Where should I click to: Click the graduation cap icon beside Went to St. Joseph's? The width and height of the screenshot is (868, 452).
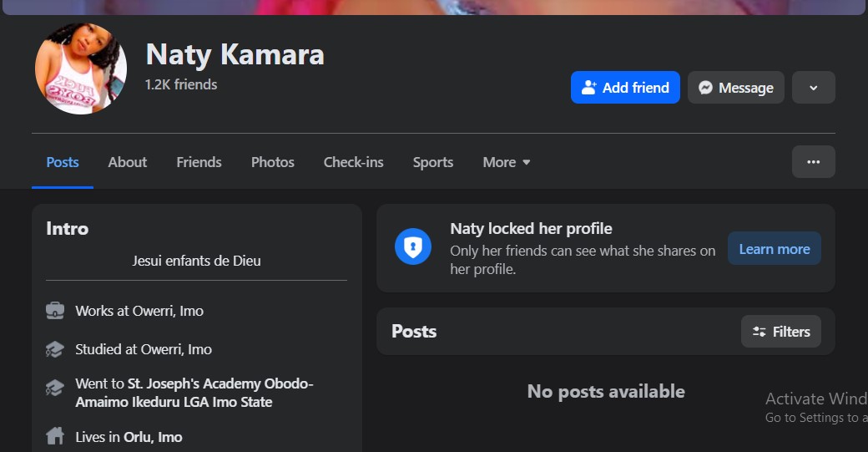point(55,388)
